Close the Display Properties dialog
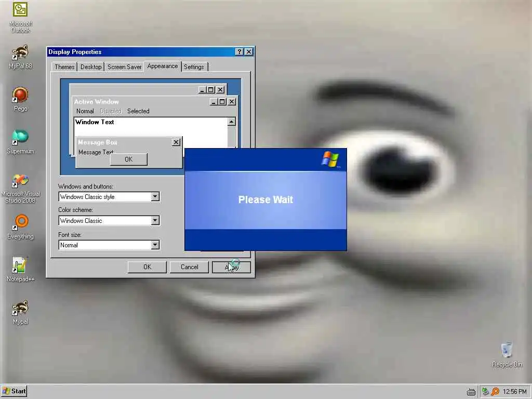 pyautogui.click(x=249, y=51)
